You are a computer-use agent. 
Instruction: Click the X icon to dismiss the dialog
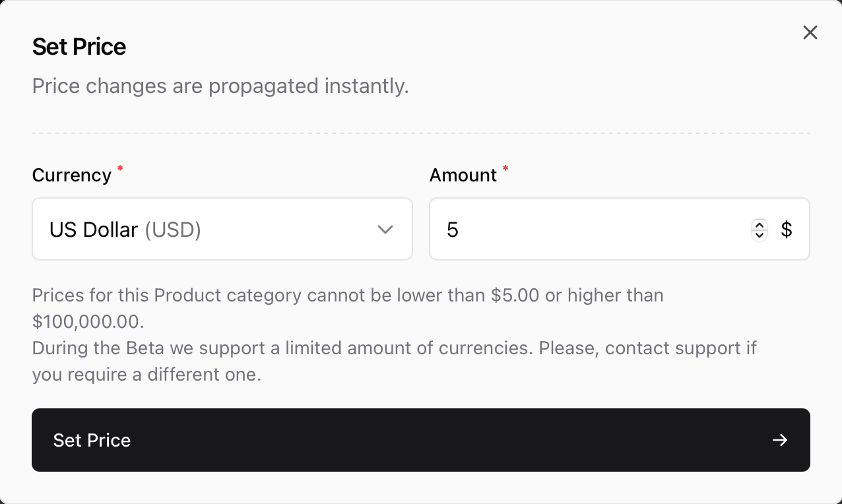810,32
